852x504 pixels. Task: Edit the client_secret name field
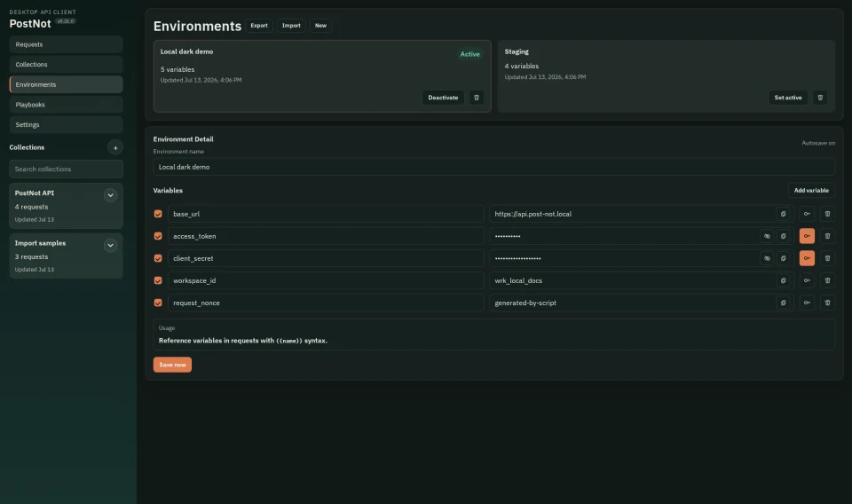(326, 258)
